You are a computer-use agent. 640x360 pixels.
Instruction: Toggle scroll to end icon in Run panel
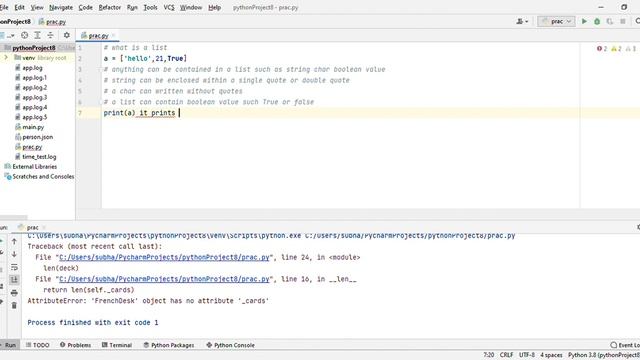[x=14, y=280]
